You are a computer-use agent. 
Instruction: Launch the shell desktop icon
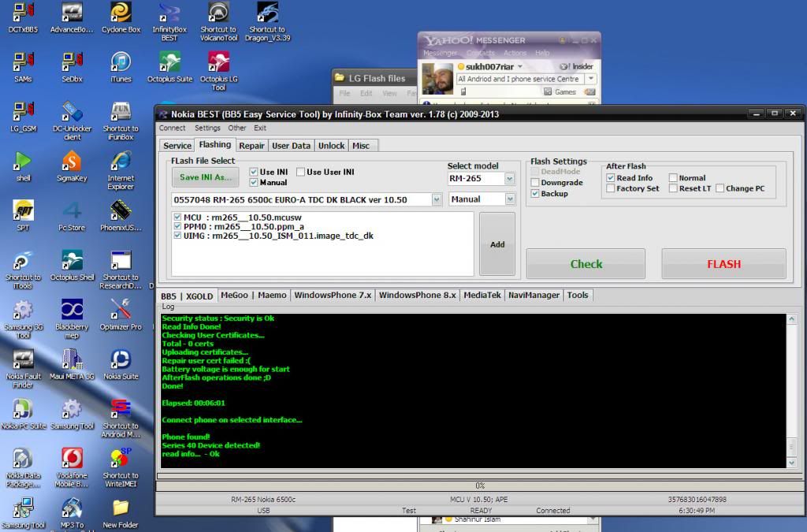(23, 166)
